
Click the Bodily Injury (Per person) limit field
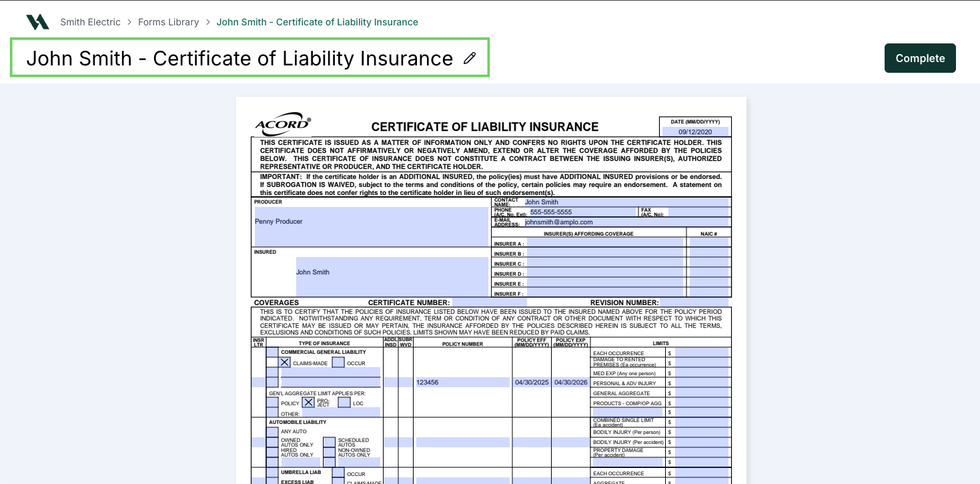702,432
